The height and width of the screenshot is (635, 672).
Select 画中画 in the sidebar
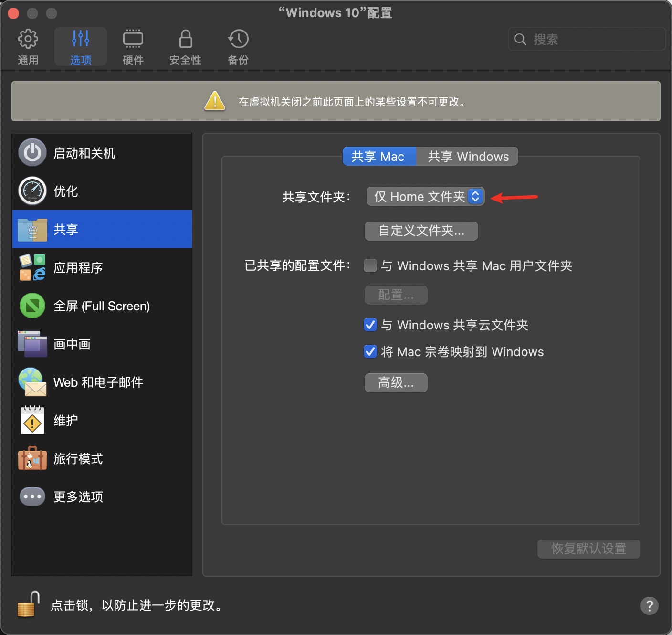point(102,344)
